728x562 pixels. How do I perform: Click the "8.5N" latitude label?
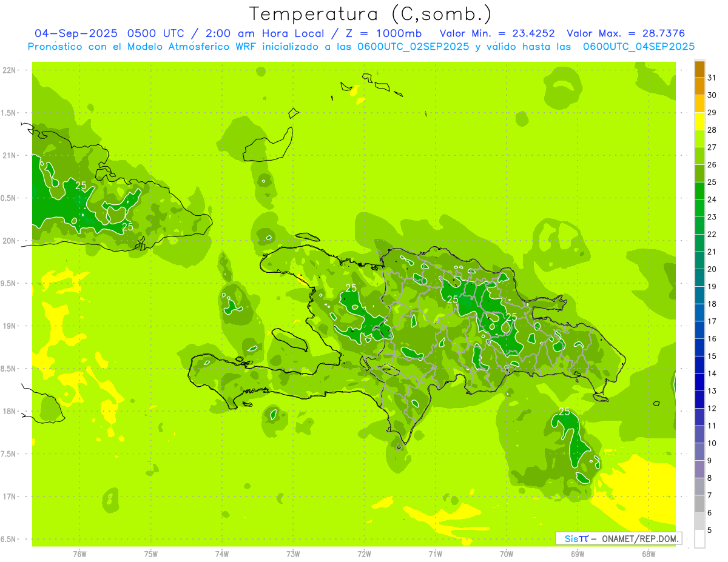point(8,369)
